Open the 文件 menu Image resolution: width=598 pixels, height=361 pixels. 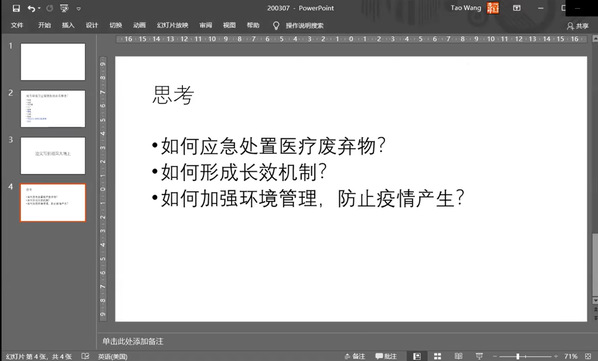pos(17,25)
